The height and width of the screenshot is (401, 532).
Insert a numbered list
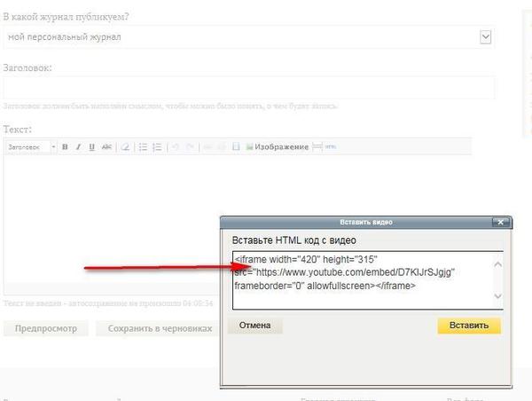(157, 146)
